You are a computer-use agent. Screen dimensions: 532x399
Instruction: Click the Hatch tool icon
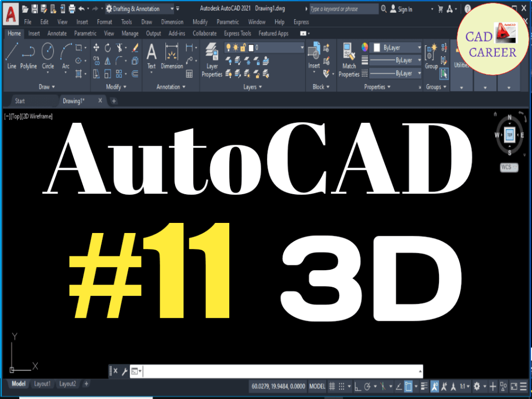[x=79, y=73]
